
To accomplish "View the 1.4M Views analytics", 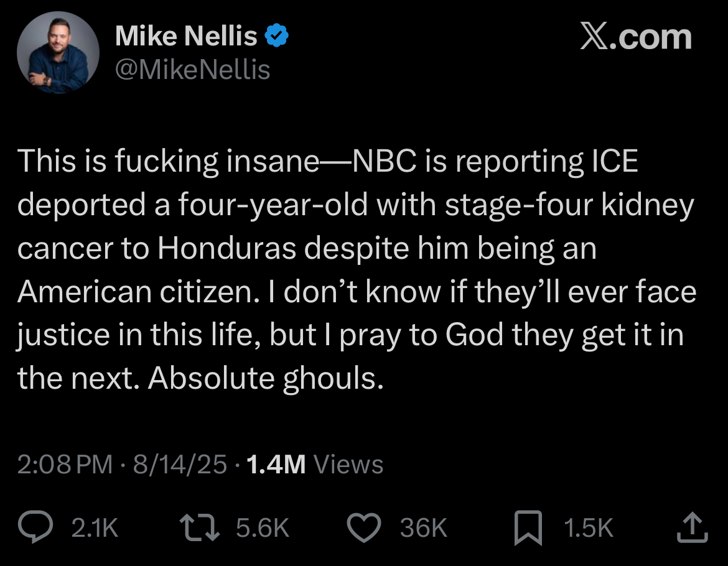I will tap(315, 464).
